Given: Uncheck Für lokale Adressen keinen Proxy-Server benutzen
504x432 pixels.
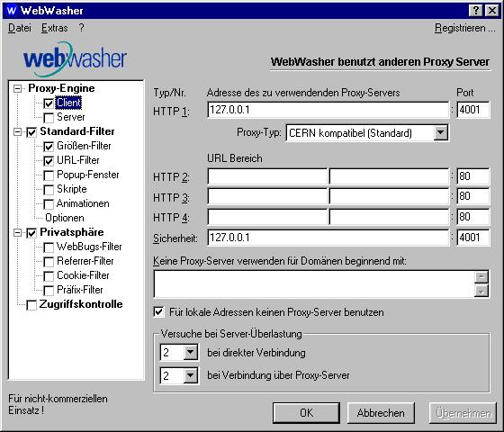Looking at the screenshot, I should [158, 311].
